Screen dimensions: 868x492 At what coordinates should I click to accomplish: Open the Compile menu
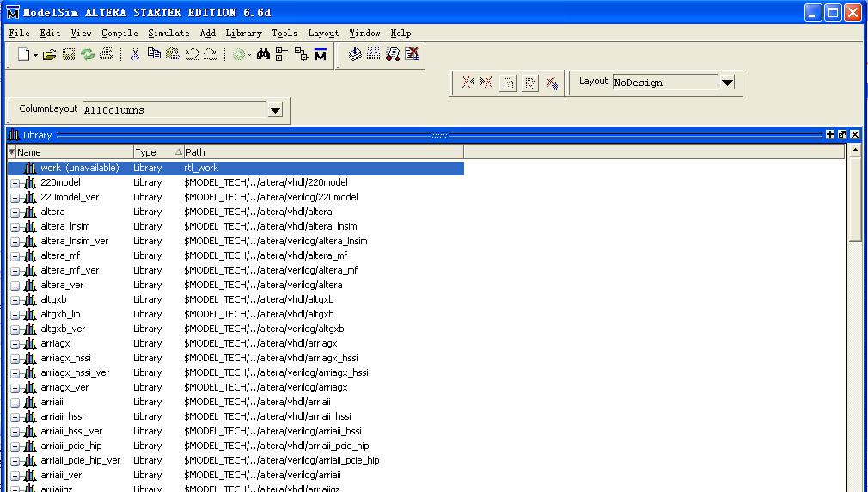119,34
